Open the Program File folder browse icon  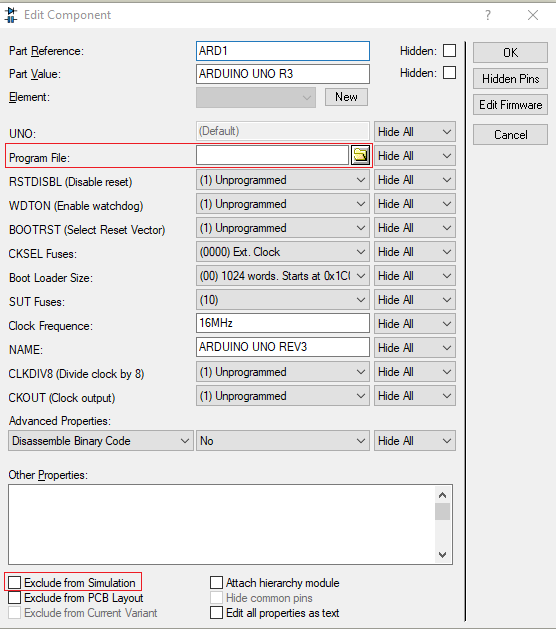[360, 155]
